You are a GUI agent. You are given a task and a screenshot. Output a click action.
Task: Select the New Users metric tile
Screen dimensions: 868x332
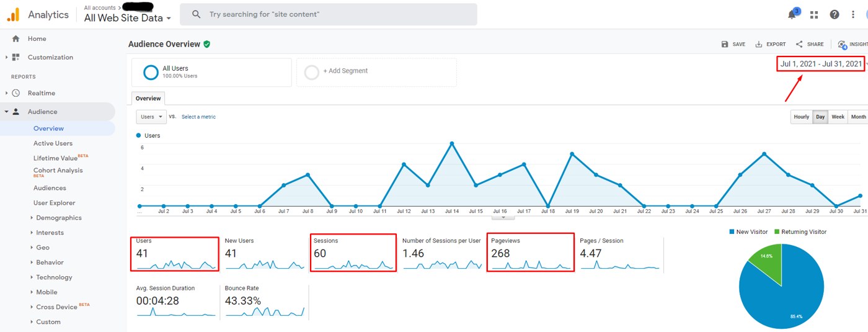pos(263,253)
